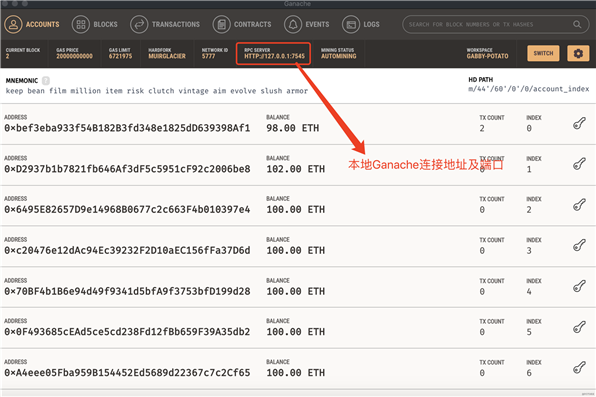Click the mnemonic help question icon

(46, 81)
